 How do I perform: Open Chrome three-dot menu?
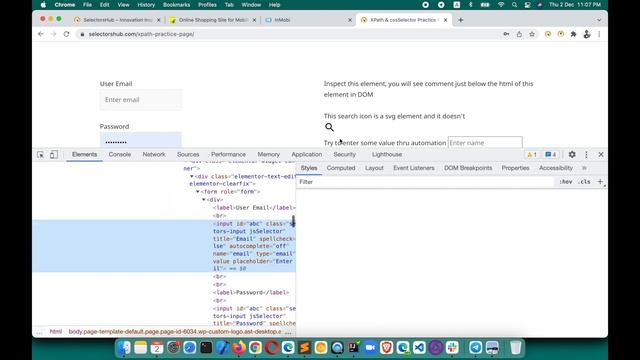(x=599, y=34)
